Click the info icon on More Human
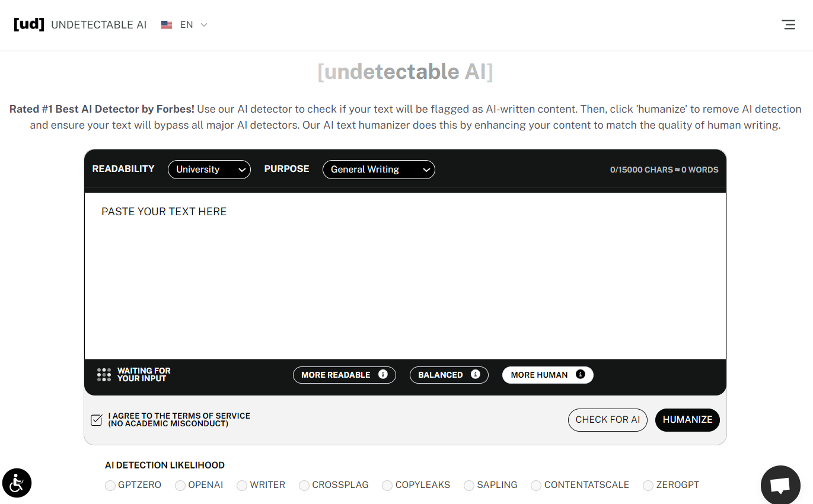The height and width of the screenshot is (504, 813). (x=581, y=374)
